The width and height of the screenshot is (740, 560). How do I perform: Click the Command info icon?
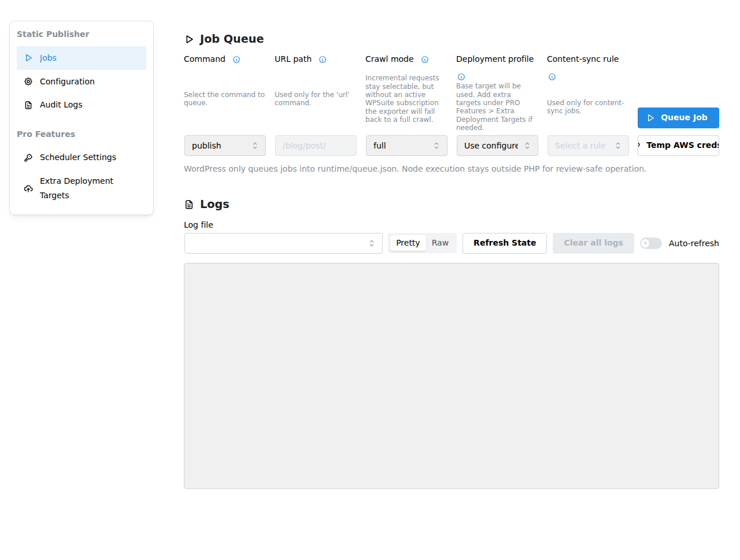point(236,60)
